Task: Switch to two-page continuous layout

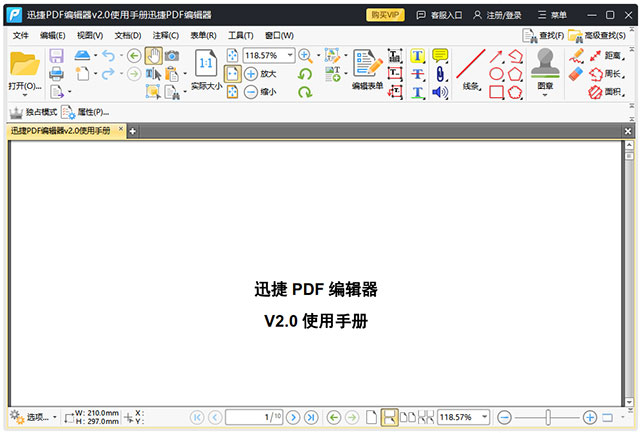Action: [x=426, y=417]
